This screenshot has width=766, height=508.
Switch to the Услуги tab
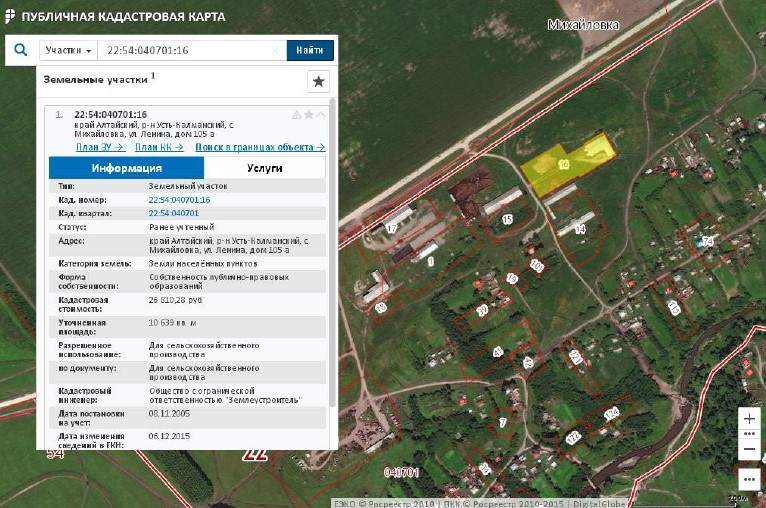[x=264, y=168]
